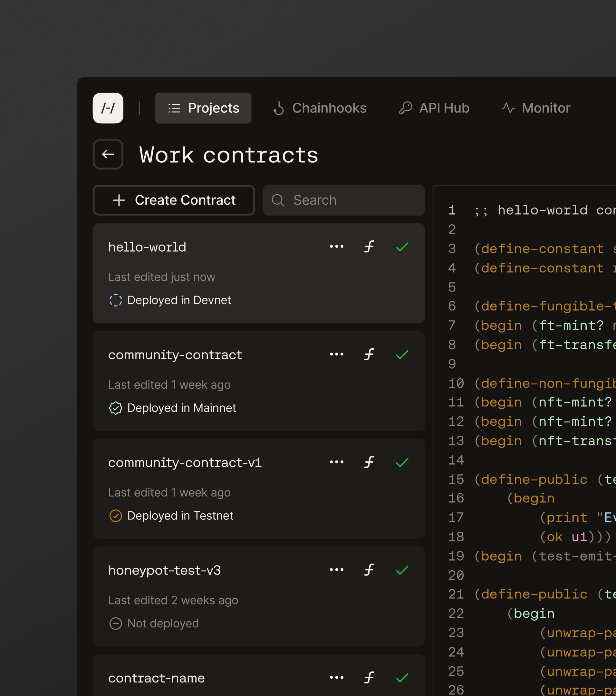The height and width of the screenshot is (696, 616).
Task: Click the Devnet dashed-circle status icon
Action: click(115, 300)
